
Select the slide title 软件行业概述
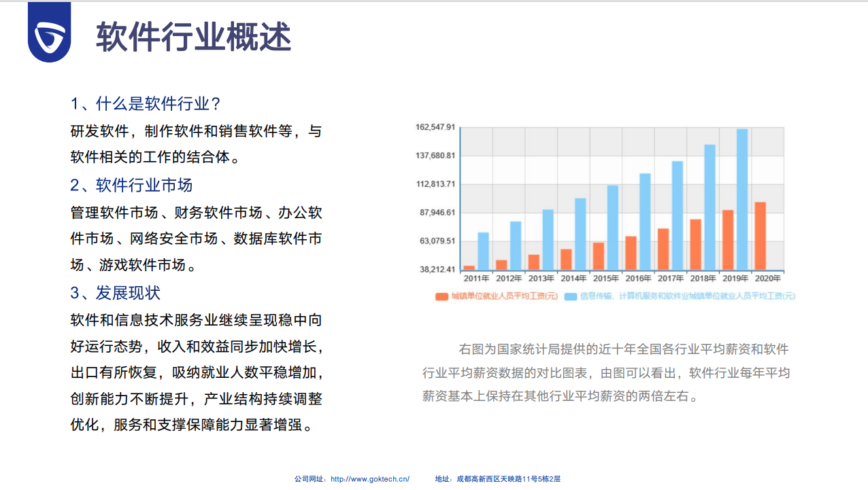(x=194, y=37)
